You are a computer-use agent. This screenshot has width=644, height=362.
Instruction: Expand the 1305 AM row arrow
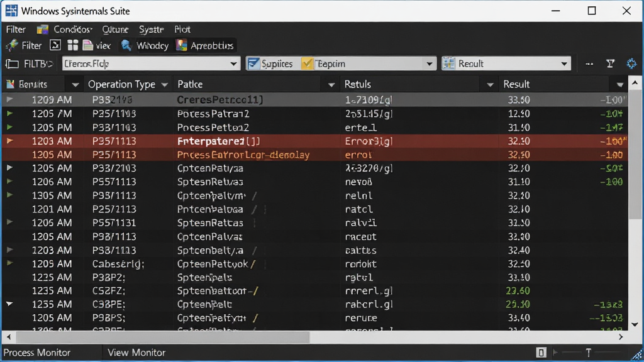[x=9, y=195]
